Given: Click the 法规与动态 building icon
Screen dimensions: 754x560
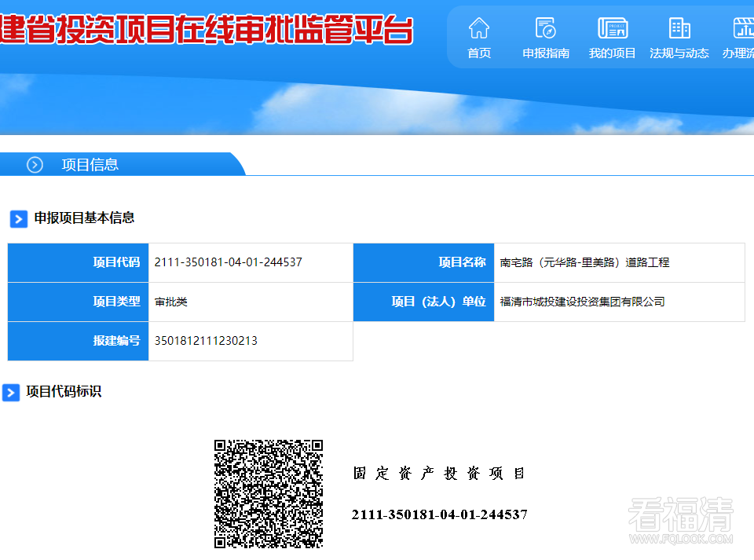Looking at the screenshot, I should (679, 28).
